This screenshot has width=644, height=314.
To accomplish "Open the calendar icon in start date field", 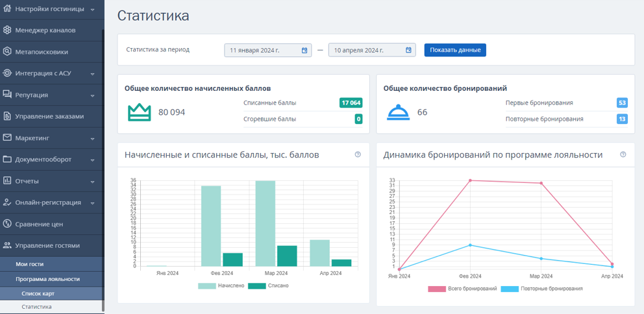I will click(x=304, y=50).
